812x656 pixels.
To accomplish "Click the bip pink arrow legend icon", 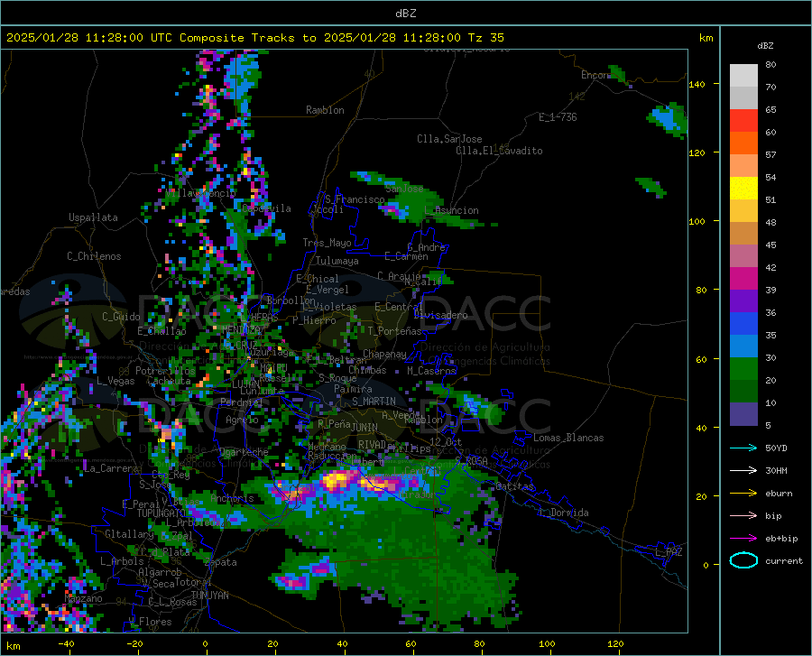I will (x=743, y=516).
